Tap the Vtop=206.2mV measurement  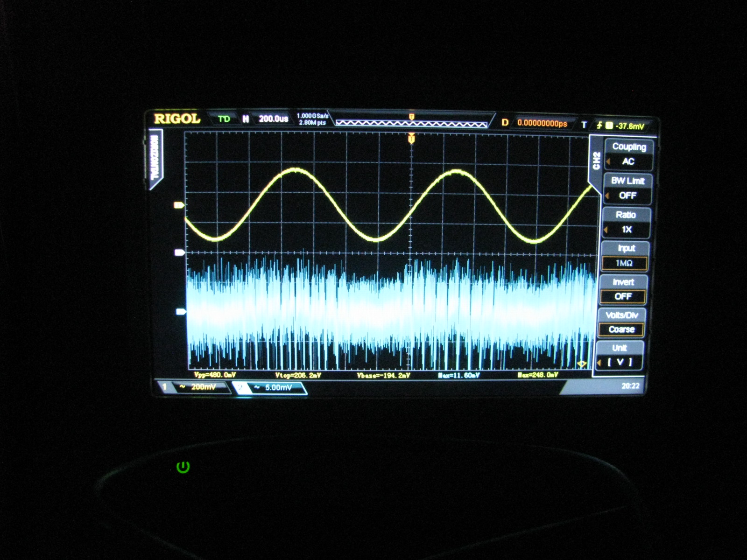(298, 375)
